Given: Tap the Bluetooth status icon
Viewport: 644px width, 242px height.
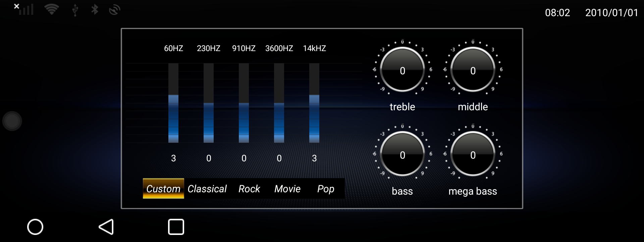Looking at the screenshot, I should pos(95,10).
